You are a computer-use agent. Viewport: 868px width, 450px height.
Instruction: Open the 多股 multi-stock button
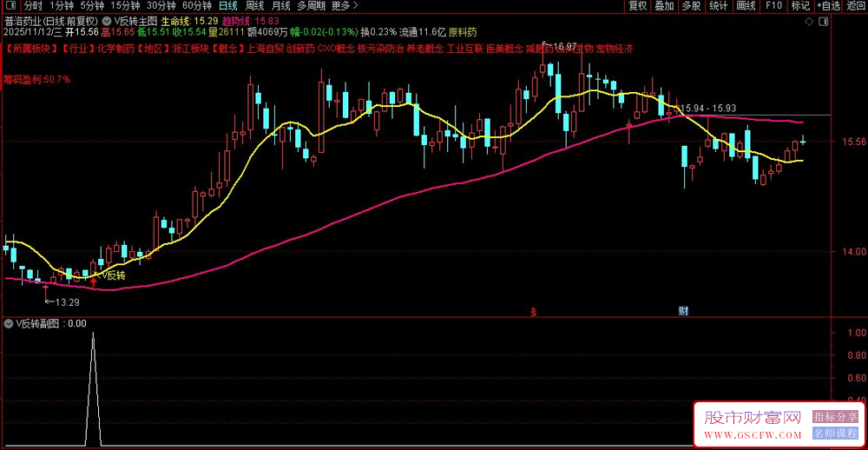click(x=692, y=6)
